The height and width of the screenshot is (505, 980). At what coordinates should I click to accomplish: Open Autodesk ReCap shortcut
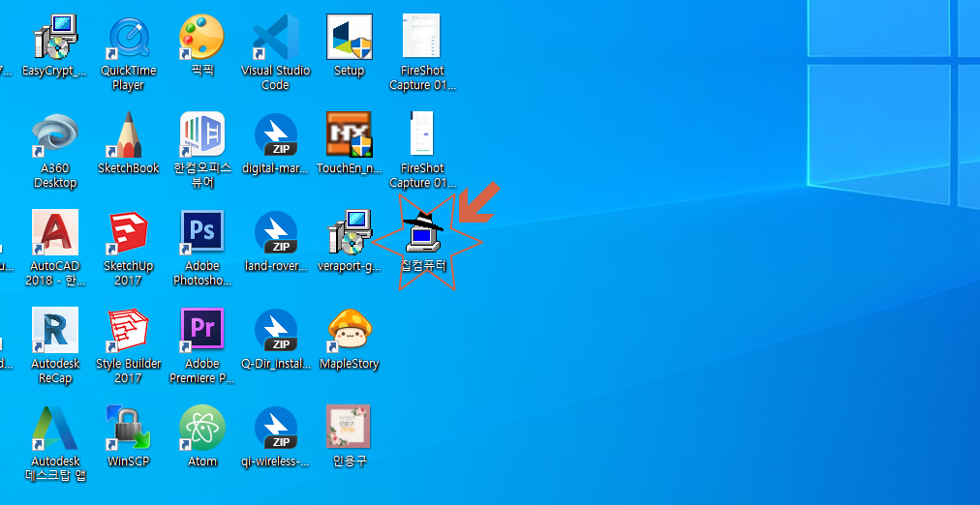click(x=55, y=330)
